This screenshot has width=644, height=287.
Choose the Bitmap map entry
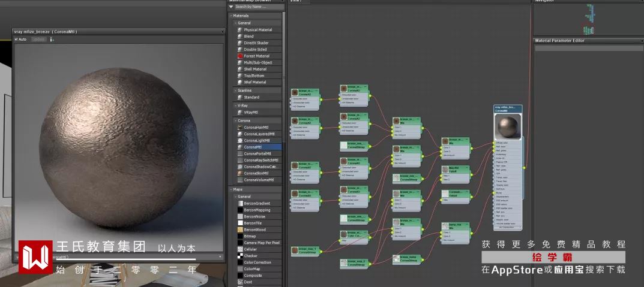259,236
